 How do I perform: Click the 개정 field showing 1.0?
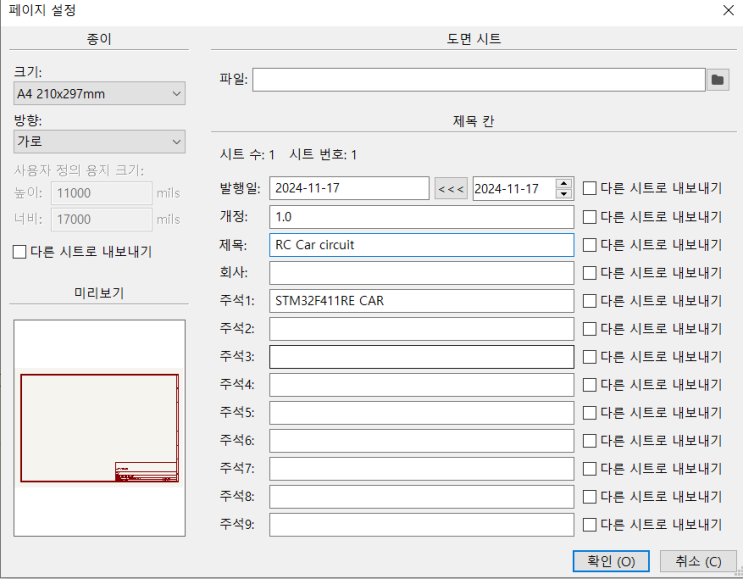(x=422, y=217)
